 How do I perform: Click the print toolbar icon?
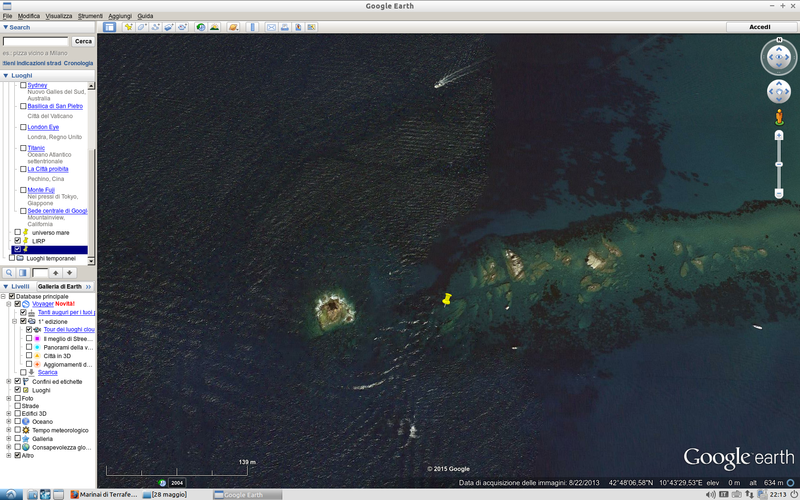pyautogui.click(x=285, y=27)
